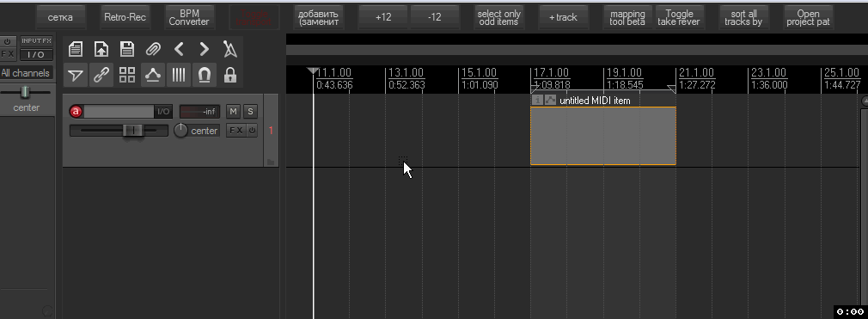Click the + track button

(563, 17)
